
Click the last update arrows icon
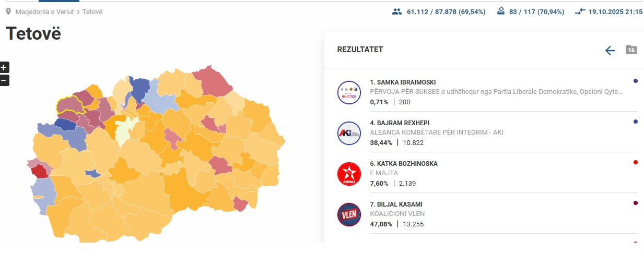pos(580,11)
